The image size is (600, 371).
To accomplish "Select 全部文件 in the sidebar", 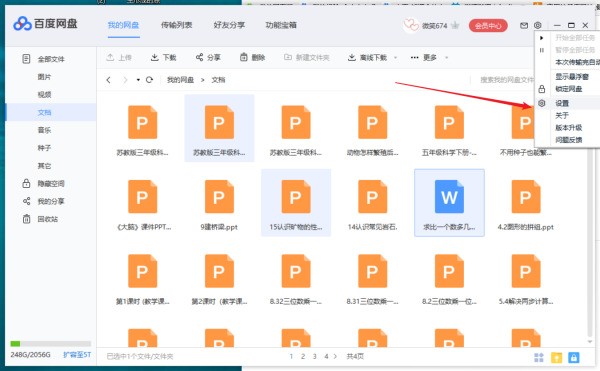I will click(51, 59).
